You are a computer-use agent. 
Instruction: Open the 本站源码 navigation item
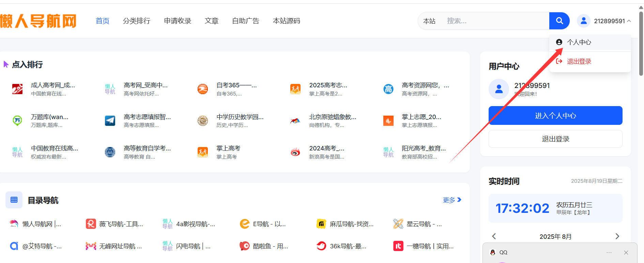pos(287,21)
